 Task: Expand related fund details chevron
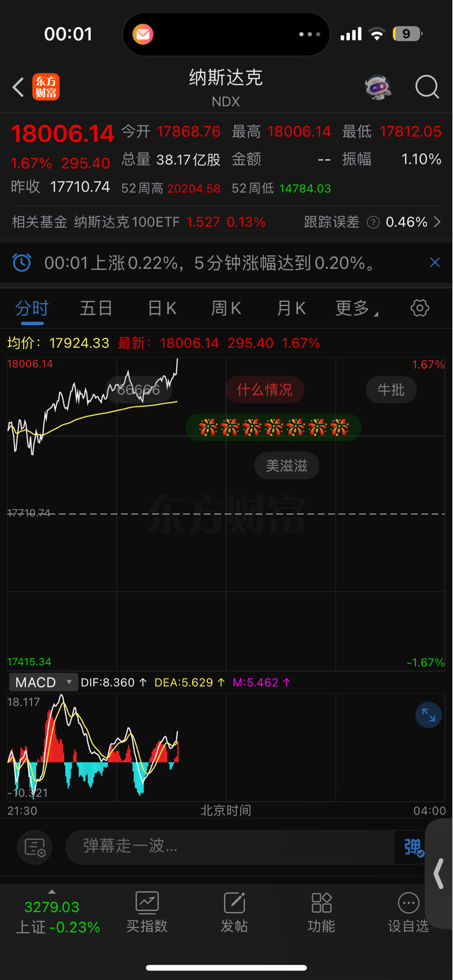coord(437,222)
